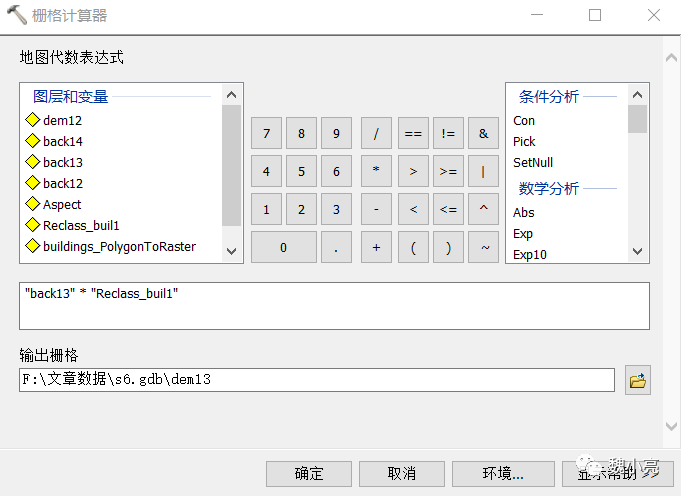Insert the Boolean Or | operator
Screen dimensions: 681x496
483,171
